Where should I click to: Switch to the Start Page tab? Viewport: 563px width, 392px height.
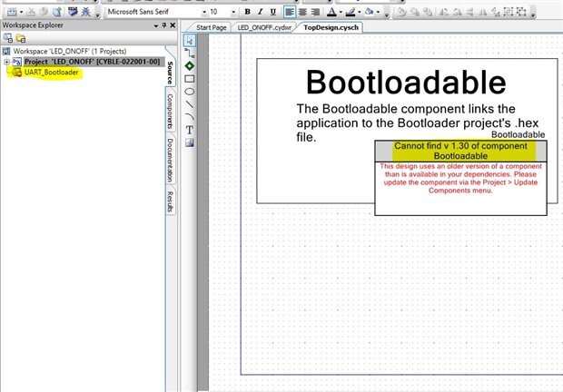click(x=212, y=28)
